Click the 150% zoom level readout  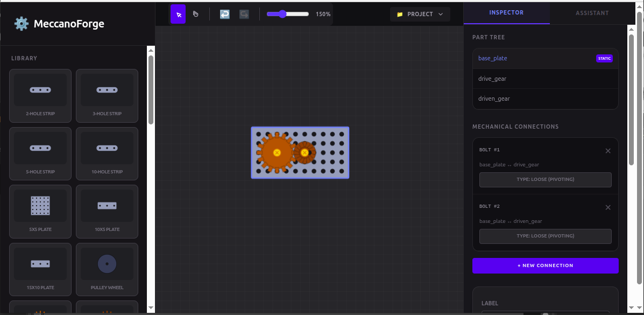pyautogui.click(x=323, y=14)
